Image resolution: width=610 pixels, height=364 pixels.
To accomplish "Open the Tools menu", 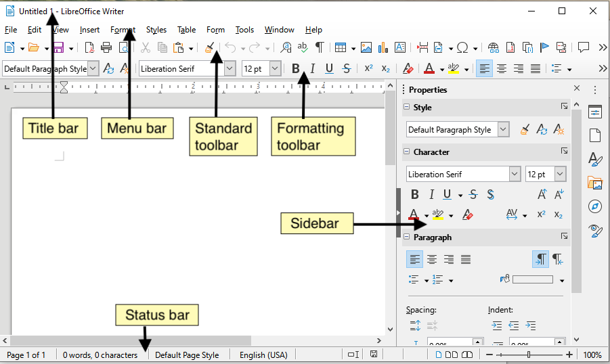I will point(244,30).
